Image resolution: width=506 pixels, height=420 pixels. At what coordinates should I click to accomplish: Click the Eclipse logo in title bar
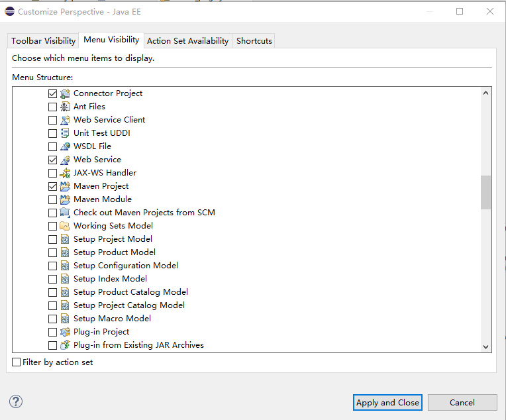pyautogui.click(x=10, y=12)
